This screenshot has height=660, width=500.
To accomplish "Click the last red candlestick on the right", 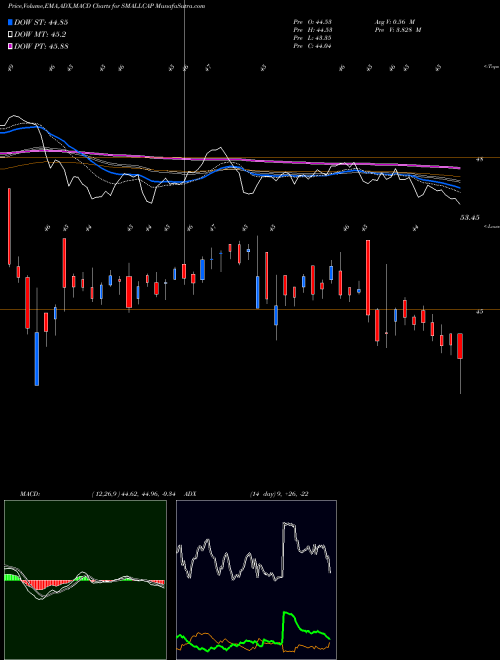I will [460, 346].
